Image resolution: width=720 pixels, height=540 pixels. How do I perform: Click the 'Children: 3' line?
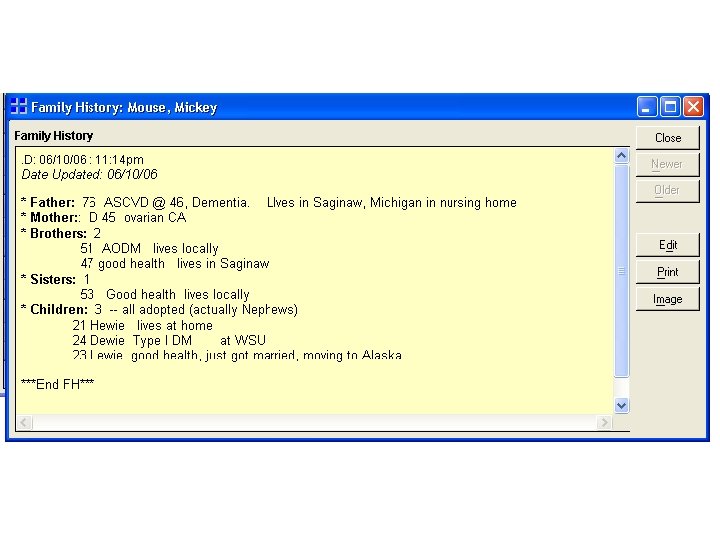[160, 309]
